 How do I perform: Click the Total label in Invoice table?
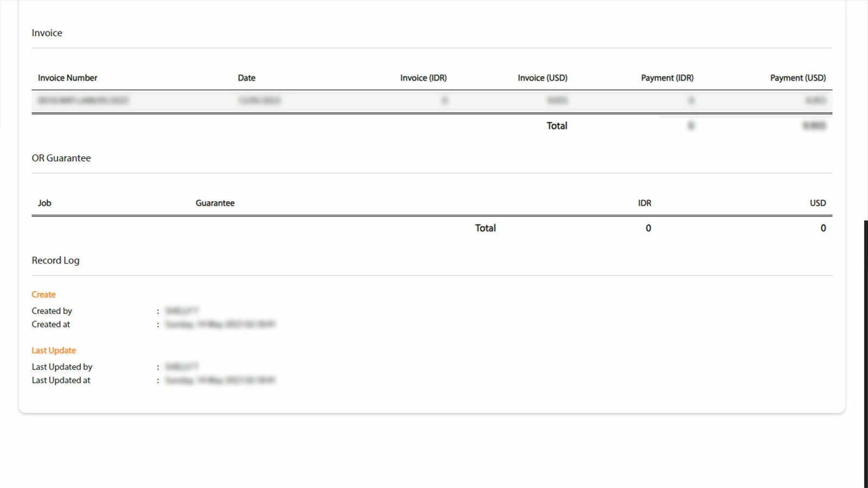[557, 126]
